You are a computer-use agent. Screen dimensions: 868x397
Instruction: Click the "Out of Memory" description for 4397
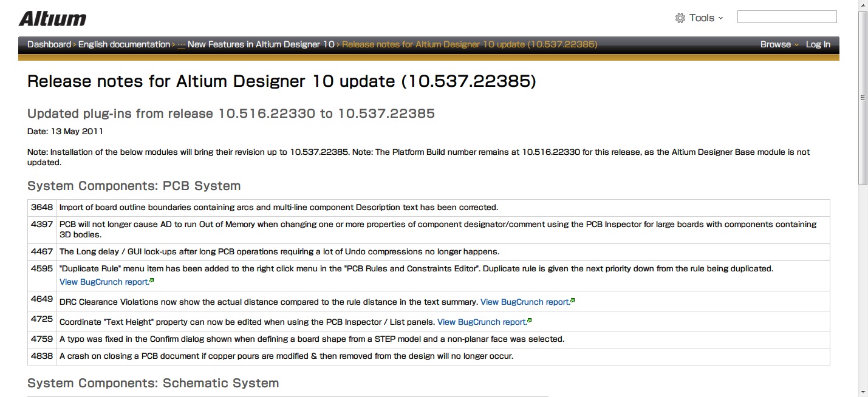pos(438,229)
